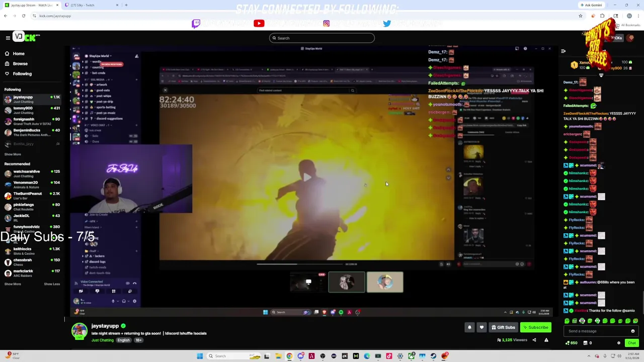Open the Kick sidebar hamburger menu

point(8,38)
